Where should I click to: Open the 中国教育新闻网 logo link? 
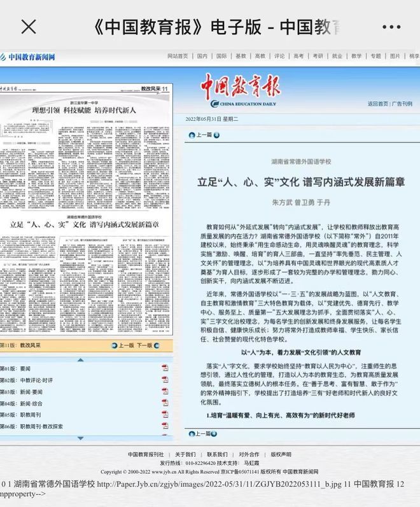point(27,57)
